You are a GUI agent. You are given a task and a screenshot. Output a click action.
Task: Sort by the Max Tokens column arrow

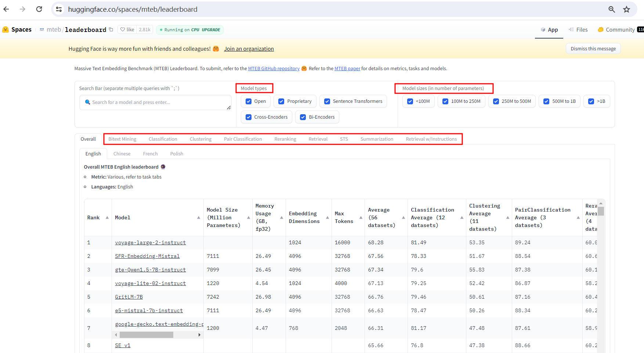point(361,217)
